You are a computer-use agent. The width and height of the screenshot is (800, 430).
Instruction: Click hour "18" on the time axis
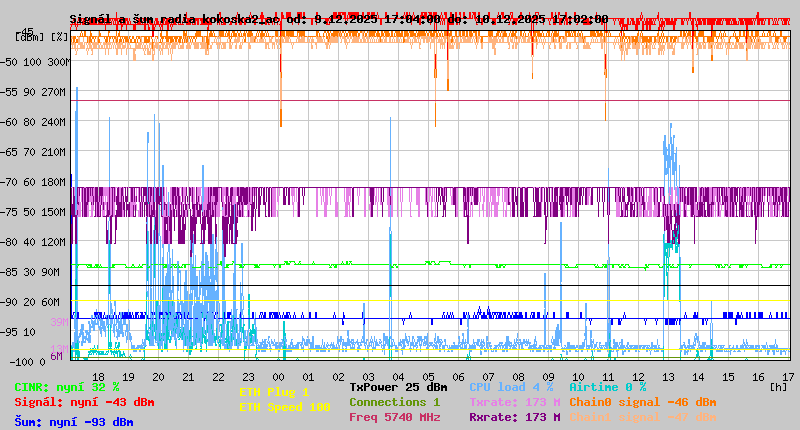point(98,377)
